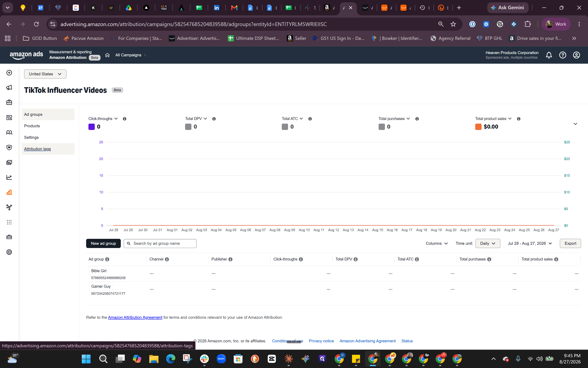The height and width of the screenshot is (368, 588).
Task: Click the Ask Gemini button
Action: coord(508,7)
